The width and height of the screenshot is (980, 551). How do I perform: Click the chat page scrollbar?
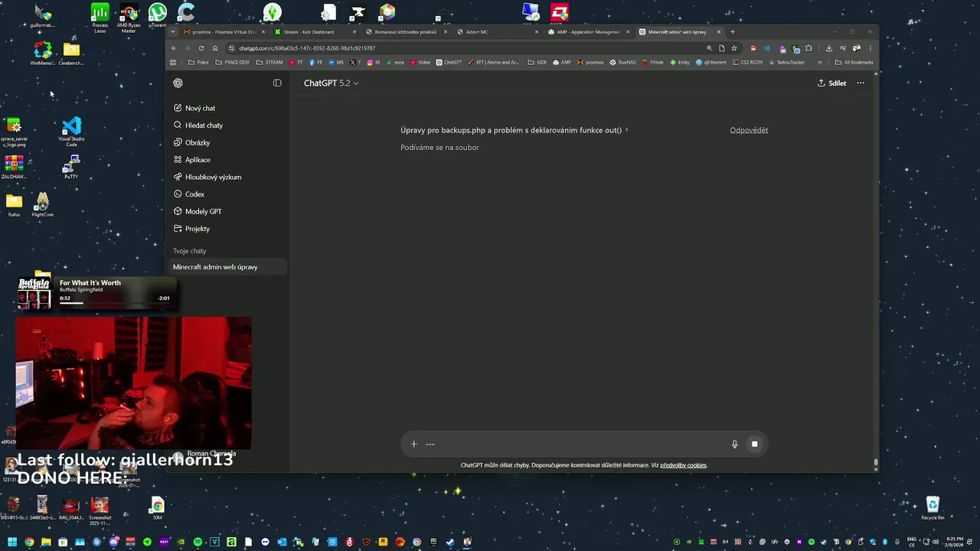pos(876,463)
